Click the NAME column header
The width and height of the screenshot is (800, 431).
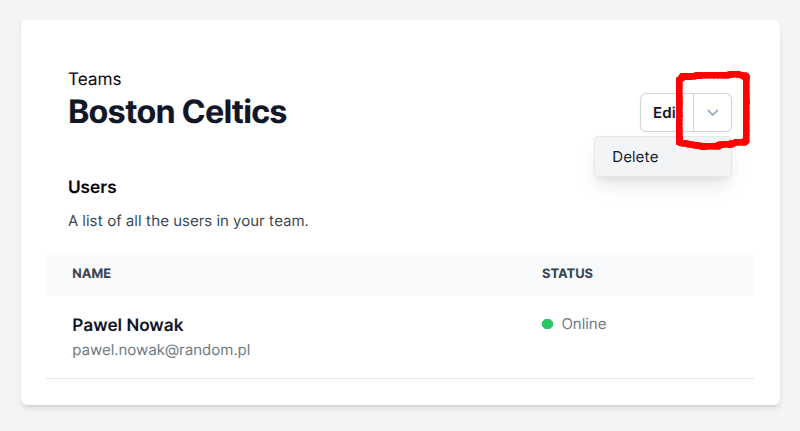pyautogui.click(x=91, y=273)
